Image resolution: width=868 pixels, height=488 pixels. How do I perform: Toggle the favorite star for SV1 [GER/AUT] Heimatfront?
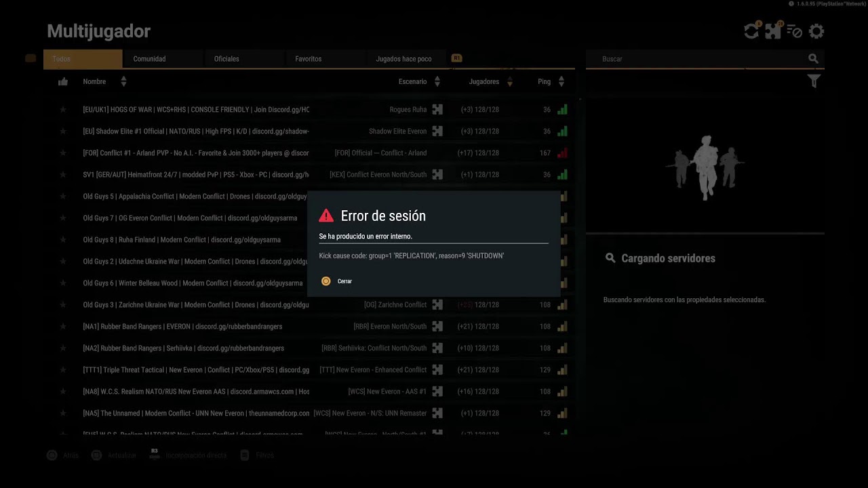pyautogui.click(x=63, y=174)
